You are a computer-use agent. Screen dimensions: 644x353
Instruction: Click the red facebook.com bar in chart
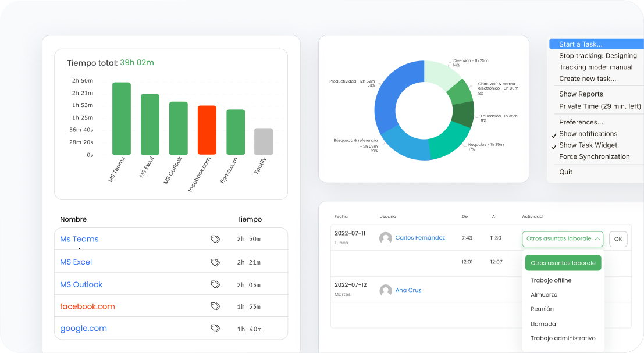[x=207, y=130]
